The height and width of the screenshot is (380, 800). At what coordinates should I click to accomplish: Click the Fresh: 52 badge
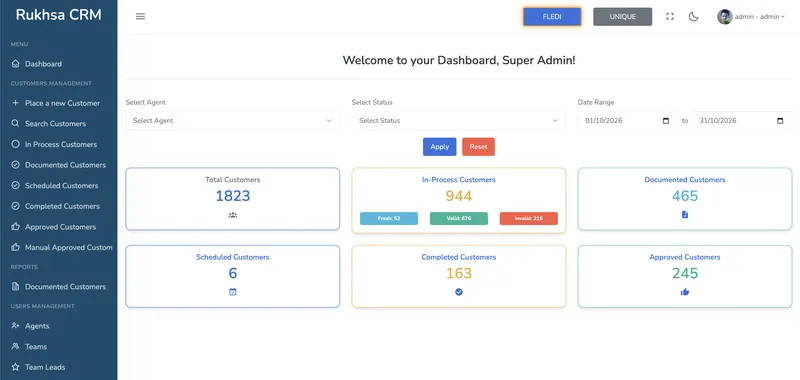[389, 218]
